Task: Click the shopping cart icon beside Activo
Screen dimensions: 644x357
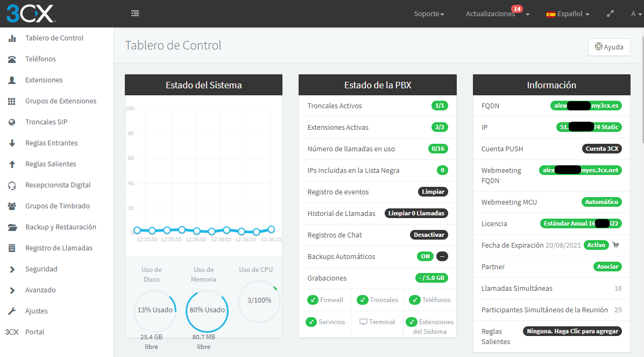Action: click(x=615, y=245)
